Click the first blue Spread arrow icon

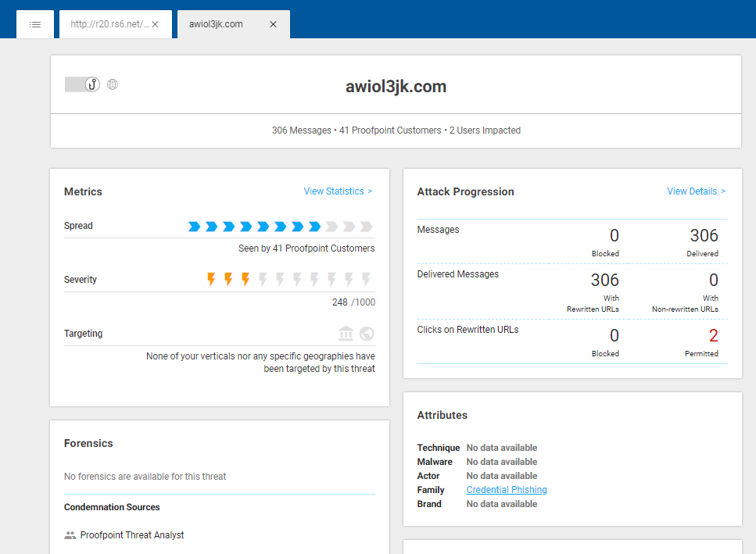point(194,227)
